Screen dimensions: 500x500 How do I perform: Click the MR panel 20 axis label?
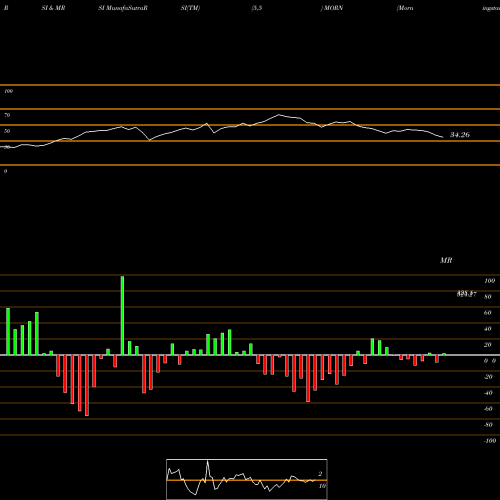pos(488,345)
